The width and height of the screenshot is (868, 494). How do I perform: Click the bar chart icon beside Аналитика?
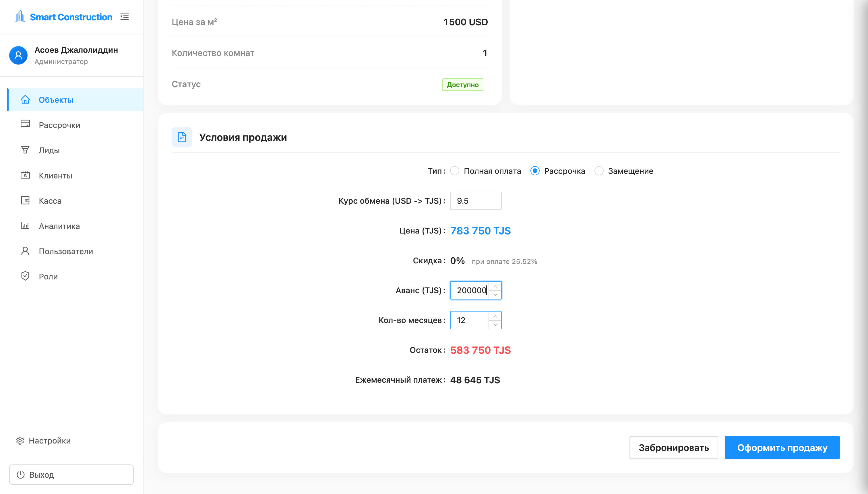pos(25,225)
